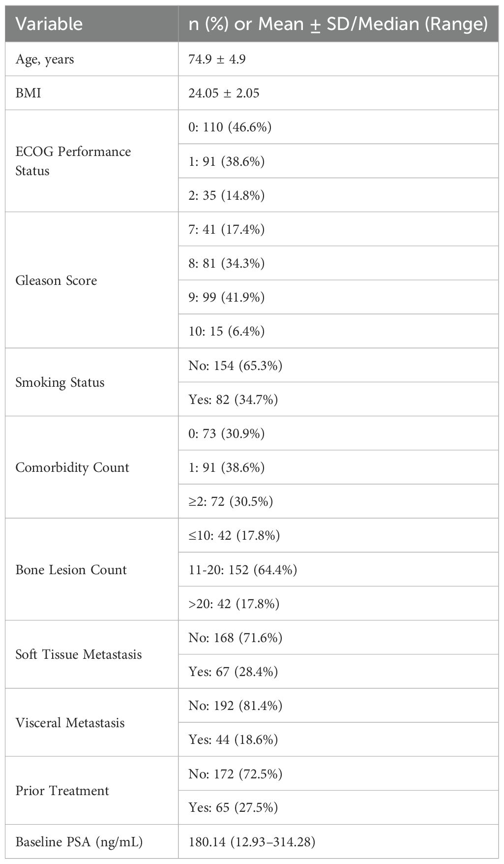Click the Mean ± SD/Median column header
The image size is (504, 864).
338,24
